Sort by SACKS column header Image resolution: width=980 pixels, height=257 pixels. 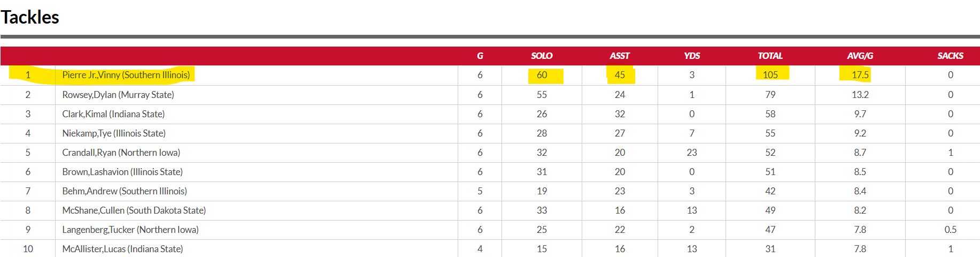(950, 56)
